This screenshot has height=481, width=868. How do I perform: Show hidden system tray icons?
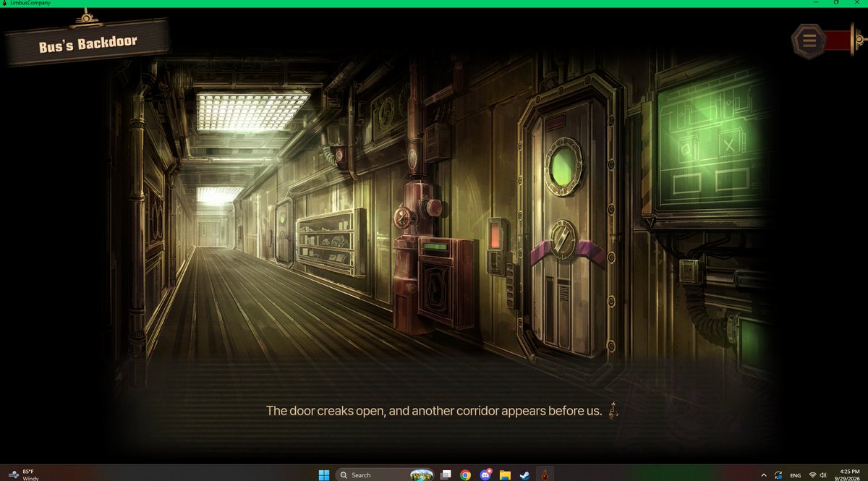point(764,474)
